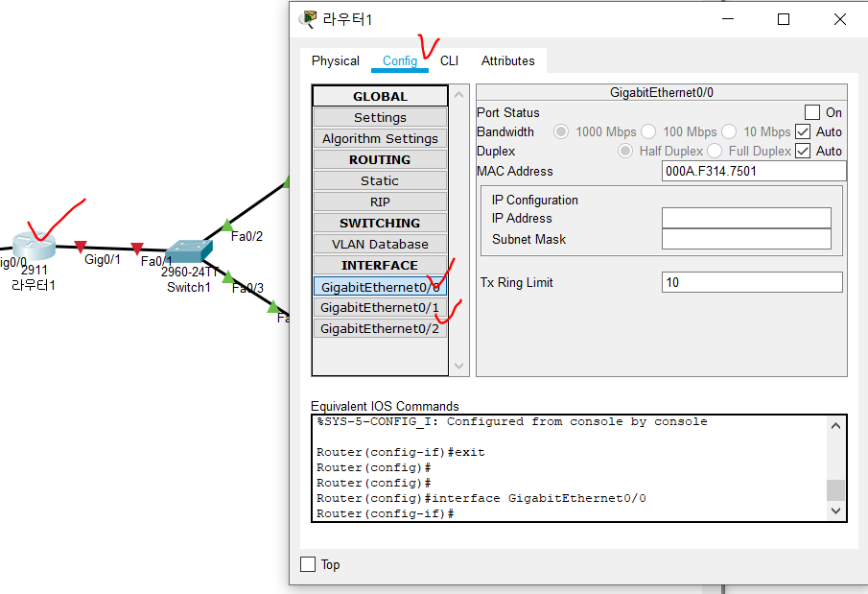Click the red link indicator near Fa0/1
The width and height of the screenshot is (868, 594).
[137, 249]
